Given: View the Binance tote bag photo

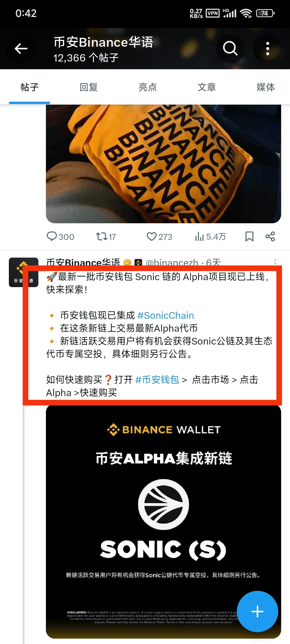Looking at the screenshot, I should pyautogui.click(x=164, y=164).
